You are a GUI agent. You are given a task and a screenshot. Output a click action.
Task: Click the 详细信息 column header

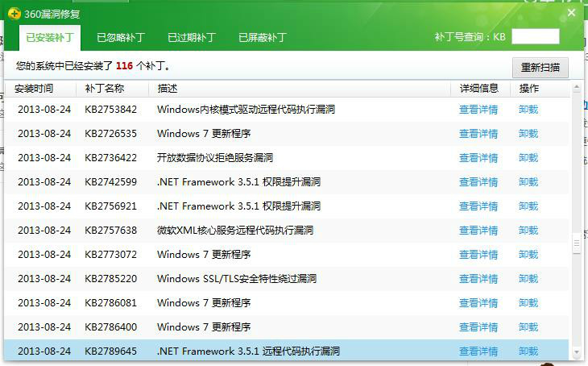(479, 89)
